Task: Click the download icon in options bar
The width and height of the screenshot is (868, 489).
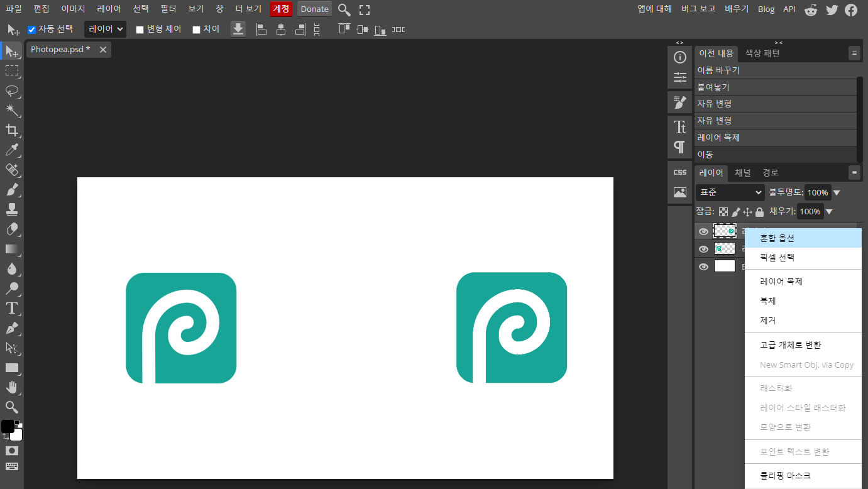Action: point(238,29)
